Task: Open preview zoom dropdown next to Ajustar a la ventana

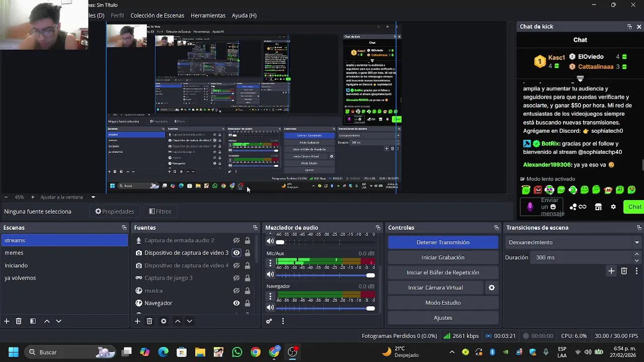Action: pyautogui.click(x=93, y=197)
